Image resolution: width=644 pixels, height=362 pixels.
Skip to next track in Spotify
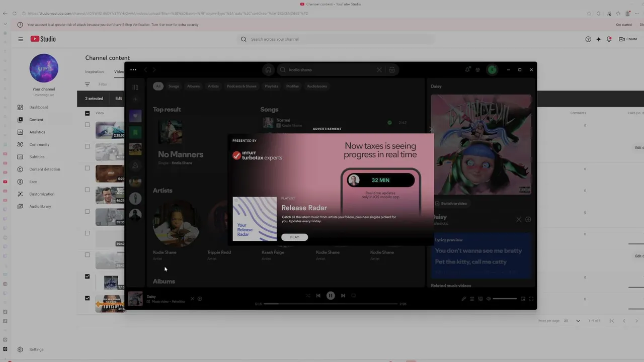[x=343, y=296]
